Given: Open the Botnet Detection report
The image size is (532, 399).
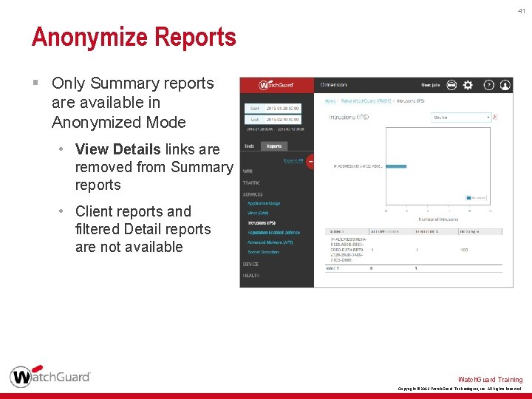Looking at the screenshot, I should (263, 252).
